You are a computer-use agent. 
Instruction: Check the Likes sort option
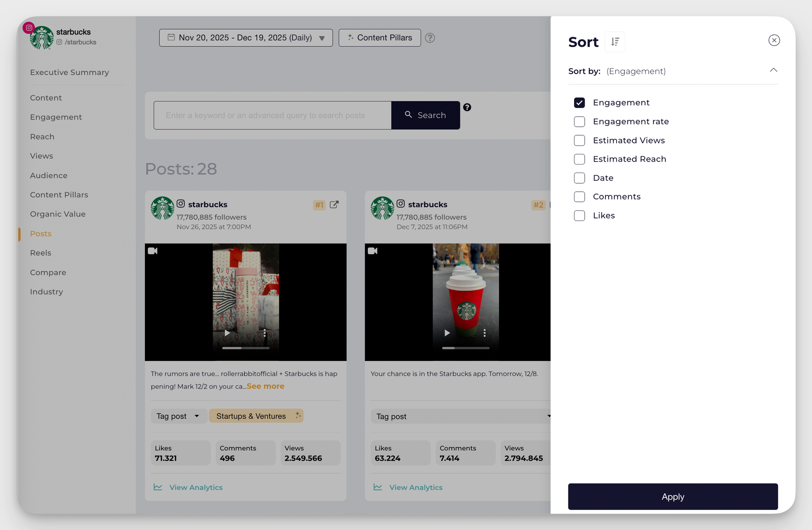tap(579, 216)
